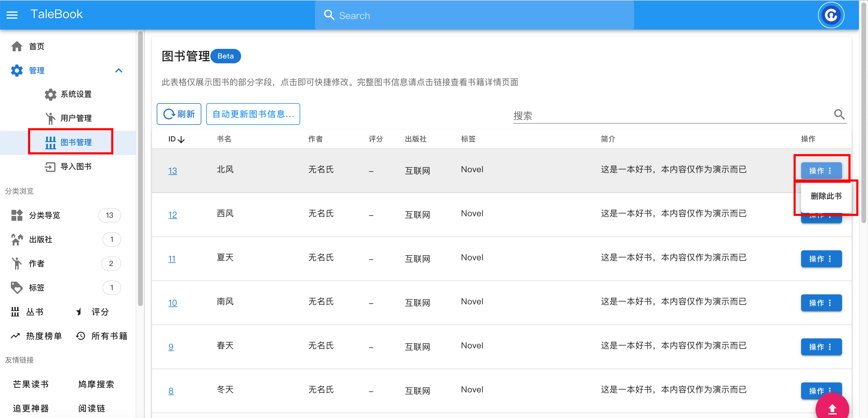Click the table search magnifier icon
Viewport: 868px width, 418px height.
[x=839, y=115]
